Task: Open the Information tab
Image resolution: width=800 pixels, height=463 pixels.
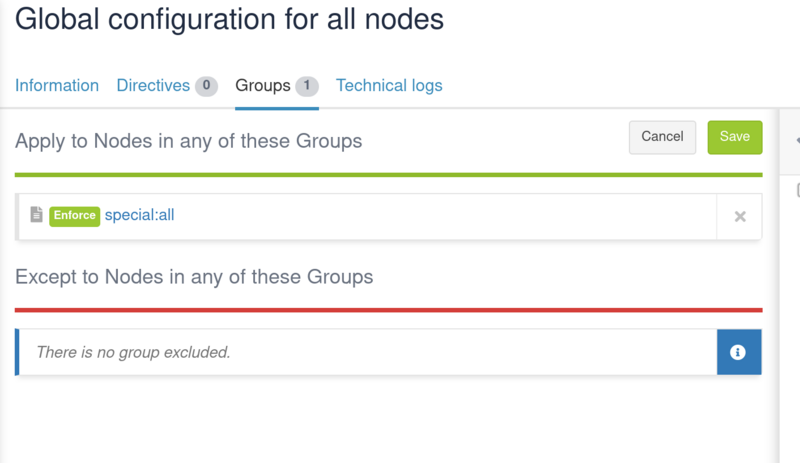Action: (x=57, y=85)
